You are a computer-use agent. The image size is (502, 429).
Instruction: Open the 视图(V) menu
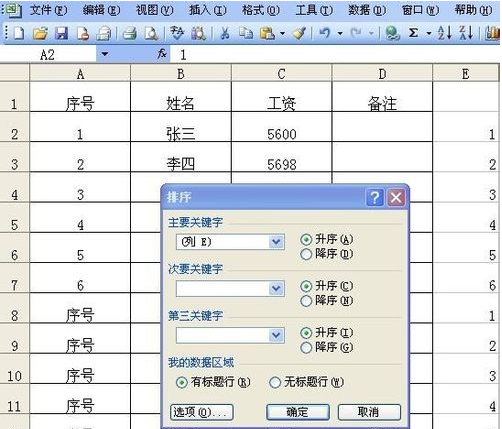(x=154, y=11)
